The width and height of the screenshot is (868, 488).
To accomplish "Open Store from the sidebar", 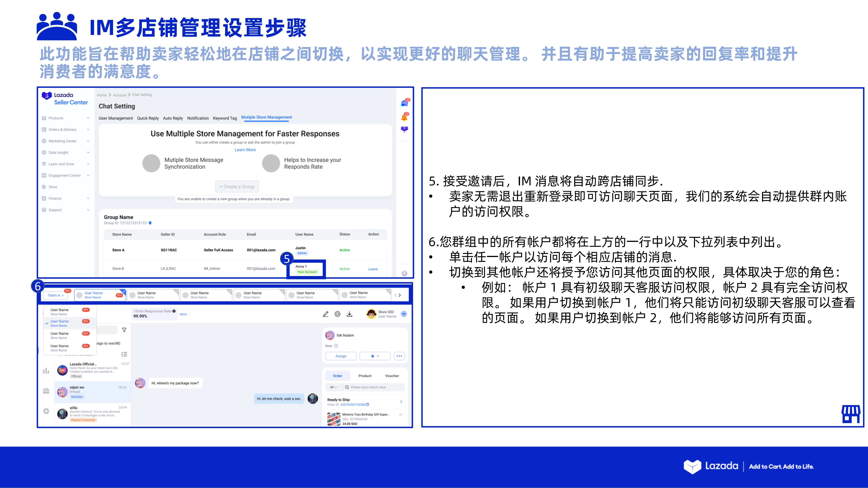I will (x=53, y=187).
